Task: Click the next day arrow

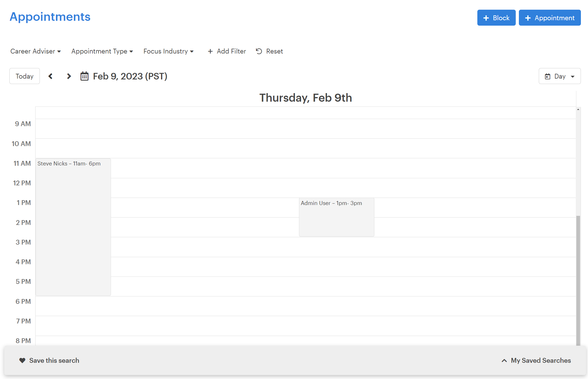Action: pyautogui.click(x=69, y=76)
